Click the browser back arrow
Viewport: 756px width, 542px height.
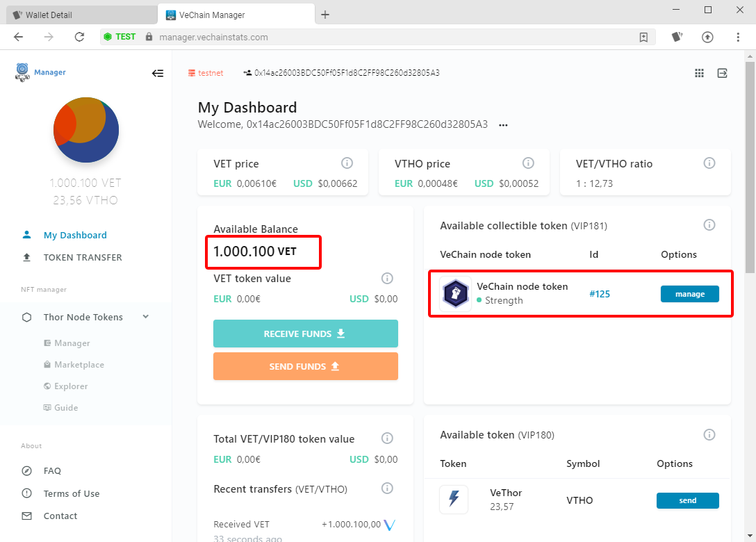pos(18,37)
